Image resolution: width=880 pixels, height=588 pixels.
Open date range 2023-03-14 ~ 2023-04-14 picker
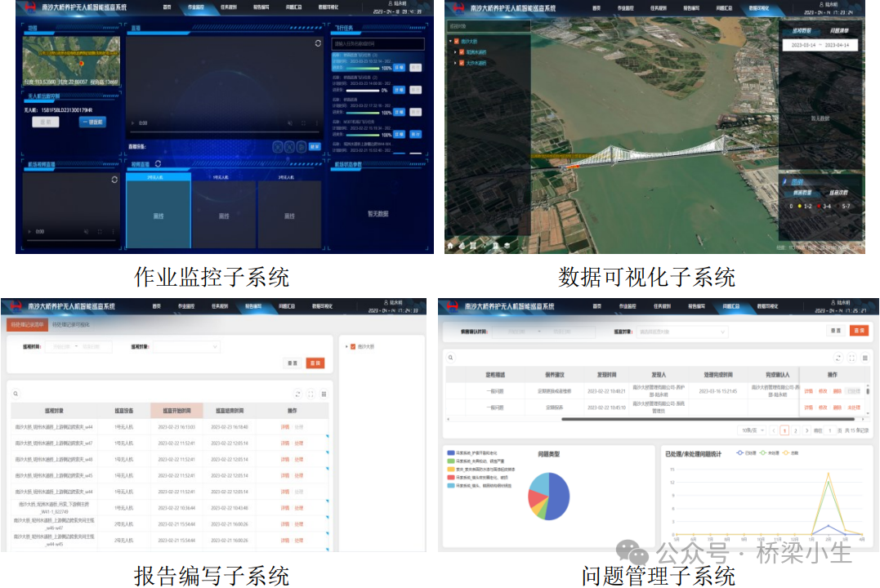[820, 45]
